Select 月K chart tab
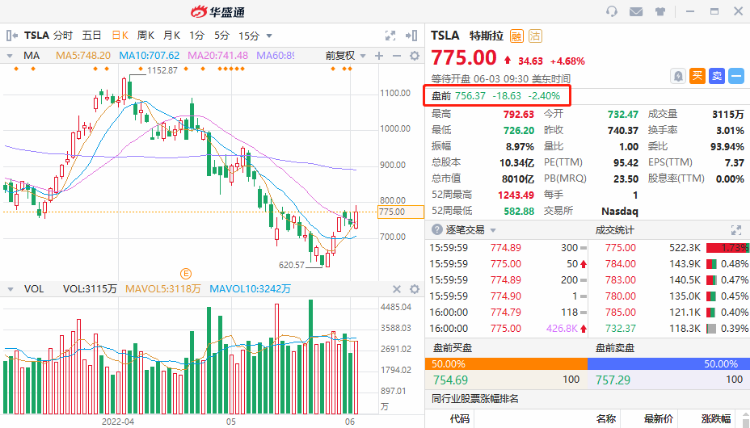This screenshot has height=428, width=750. [x=172, y=35]
